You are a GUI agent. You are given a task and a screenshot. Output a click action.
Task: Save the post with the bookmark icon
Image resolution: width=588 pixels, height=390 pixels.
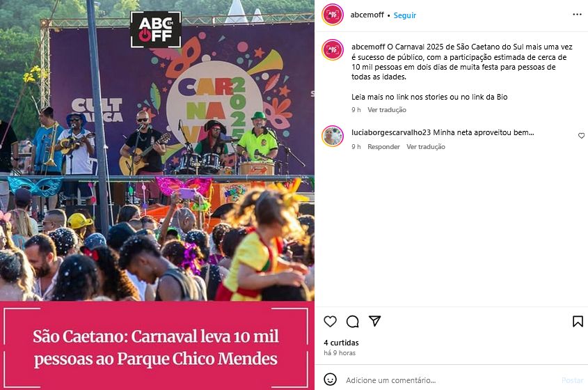click(578, 321)
